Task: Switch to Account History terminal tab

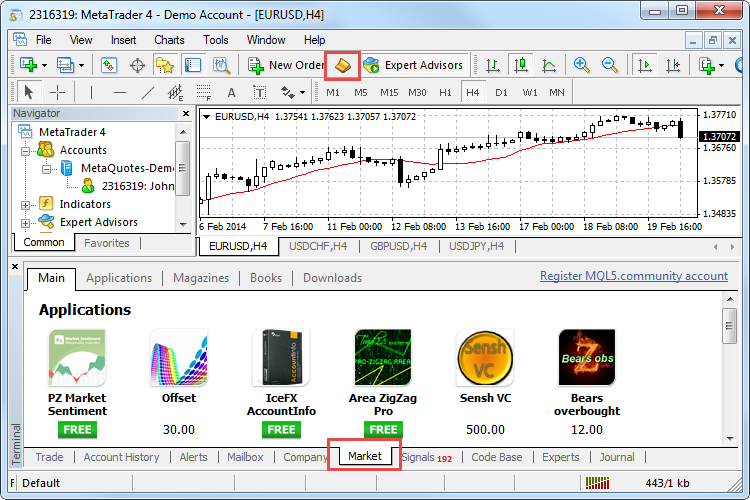Action: coord(121,457)
